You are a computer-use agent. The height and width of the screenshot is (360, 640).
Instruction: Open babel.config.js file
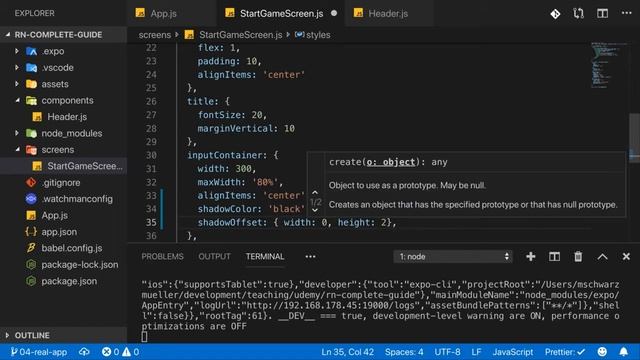click(x=71, y=248)
